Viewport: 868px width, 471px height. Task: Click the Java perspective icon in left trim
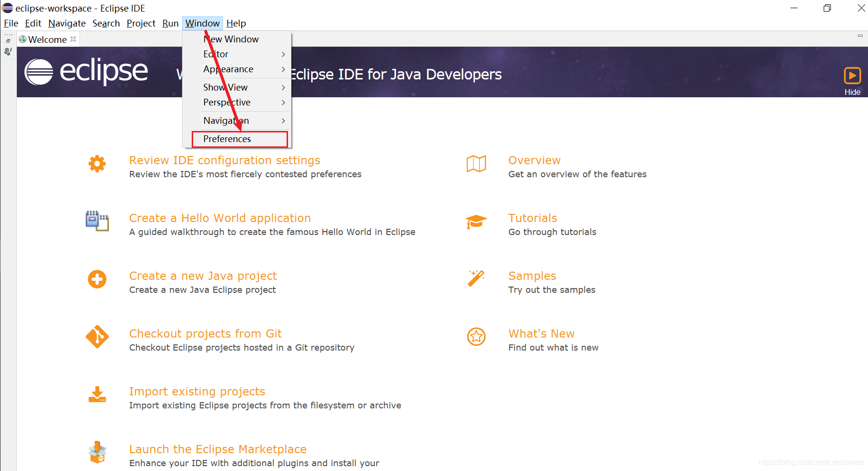(x=8, y=51)
